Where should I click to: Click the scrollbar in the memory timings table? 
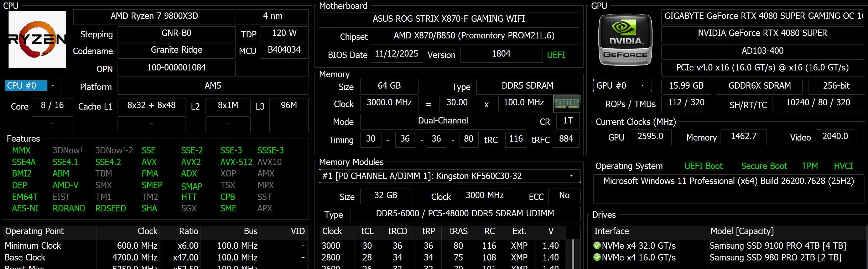[573, 253]
